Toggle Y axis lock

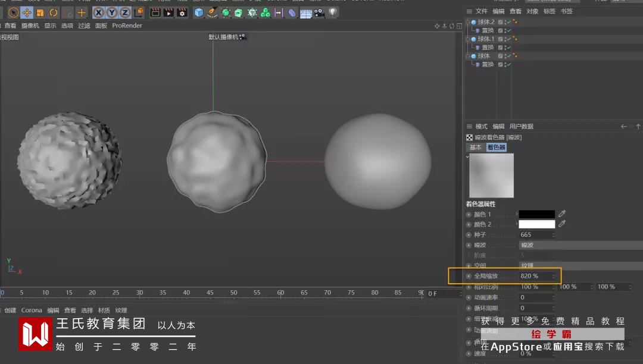tap(111, 12)
